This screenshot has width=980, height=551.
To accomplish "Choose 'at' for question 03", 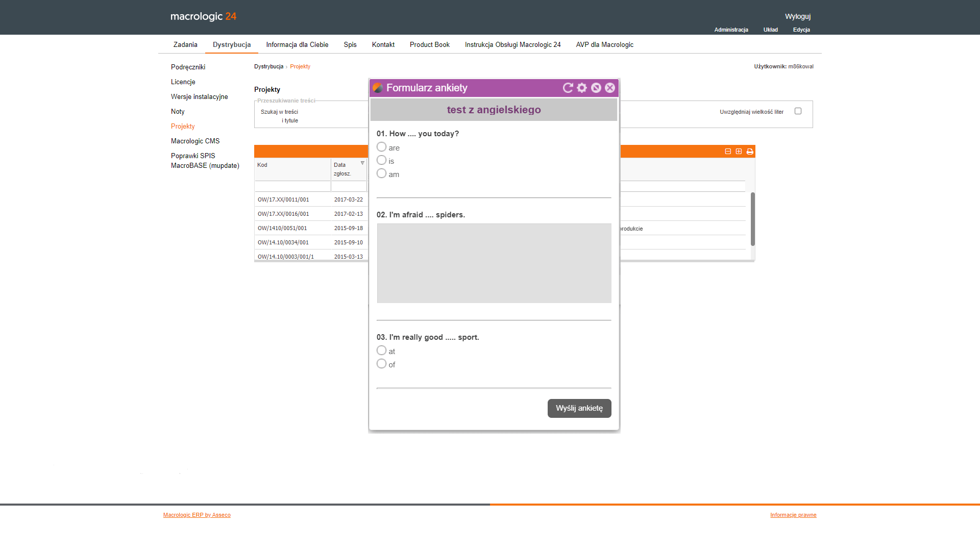I will 381,350.
